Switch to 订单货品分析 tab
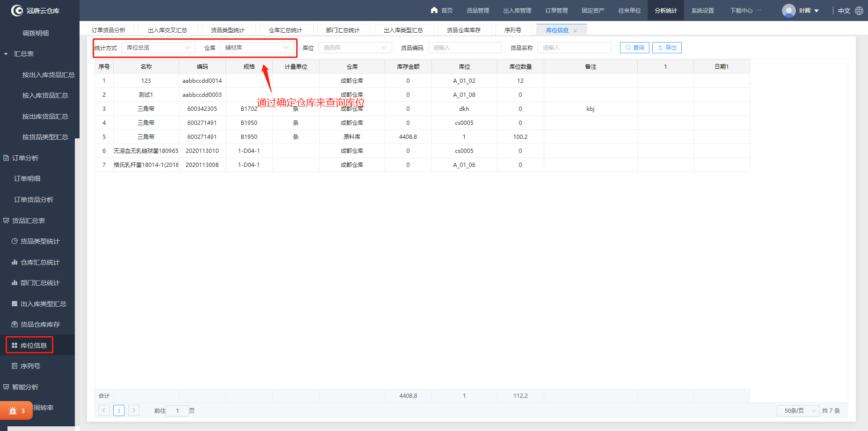Screen dimensions: 868x431 point(109,30)
